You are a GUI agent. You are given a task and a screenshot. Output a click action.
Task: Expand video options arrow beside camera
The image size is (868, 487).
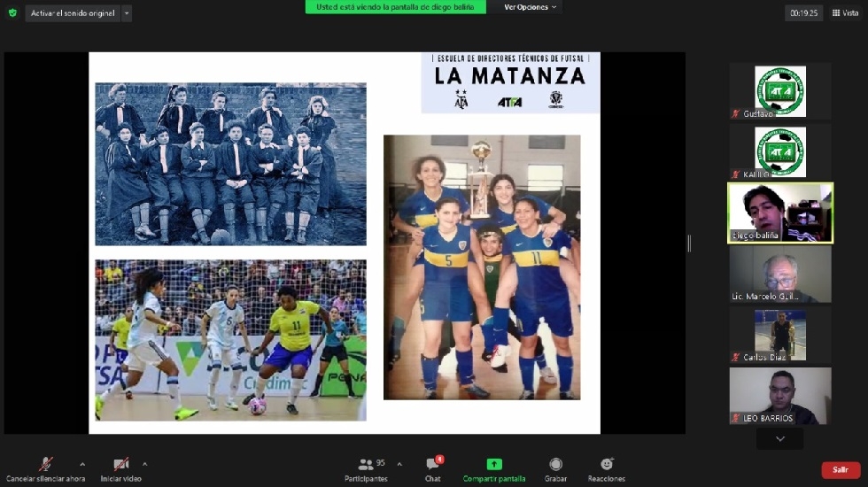click(144, 463)
